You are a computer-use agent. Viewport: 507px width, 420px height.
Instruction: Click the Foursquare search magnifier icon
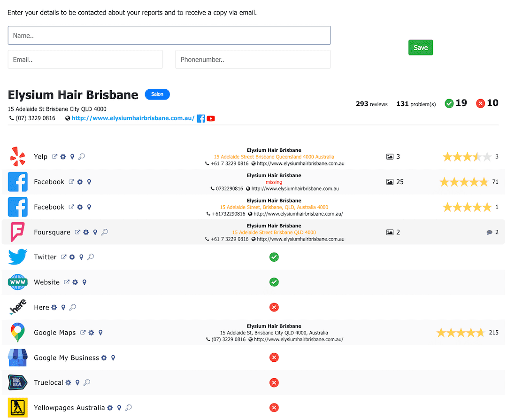[x=104, y=232]
